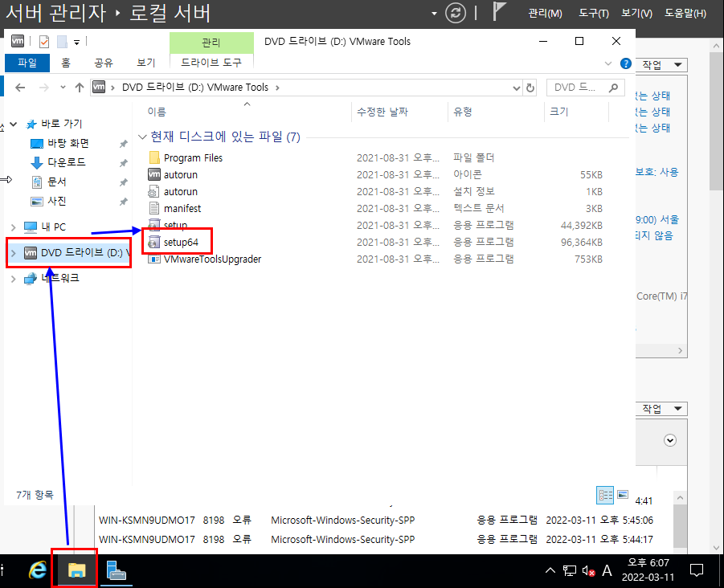Switch to the 드라이브 도구 tab

click(211, 63)
